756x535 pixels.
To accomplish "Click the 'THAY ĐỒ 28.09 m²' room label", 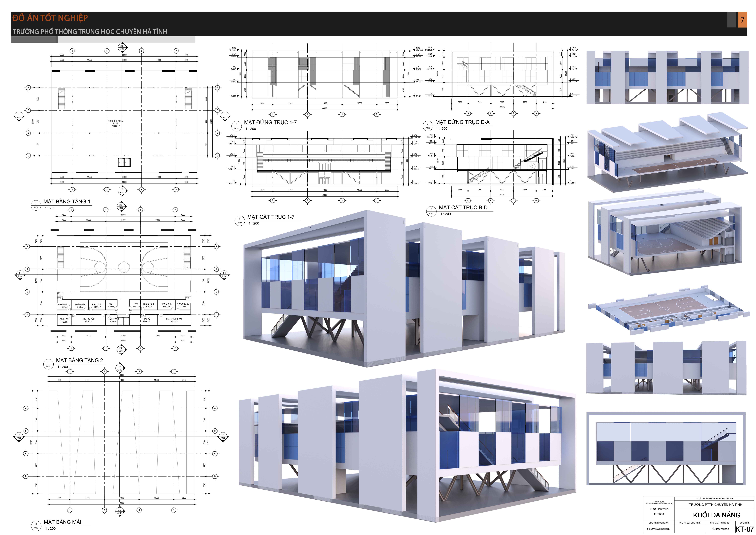I will 146,320.
